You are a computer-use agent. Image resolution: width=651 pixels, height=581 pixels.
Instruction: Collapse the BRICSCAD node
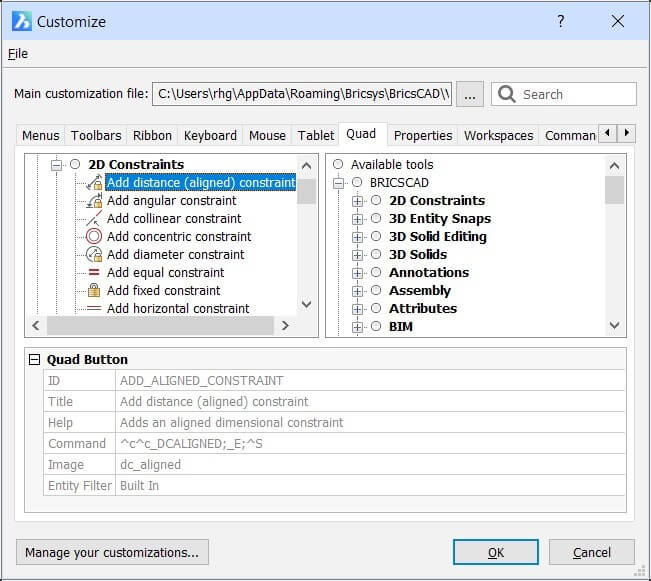coord(338,183)
